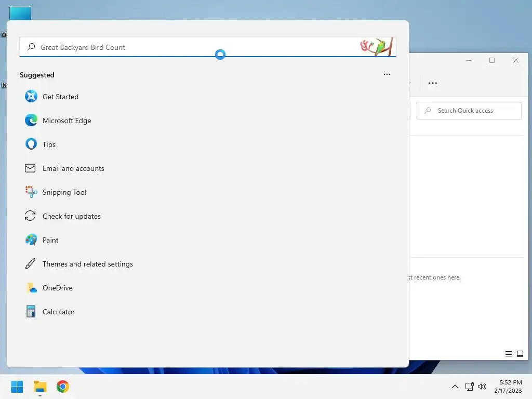532x399 pixels.
Task: Select 'OneDrive' text label
Action: click(58, 288)
